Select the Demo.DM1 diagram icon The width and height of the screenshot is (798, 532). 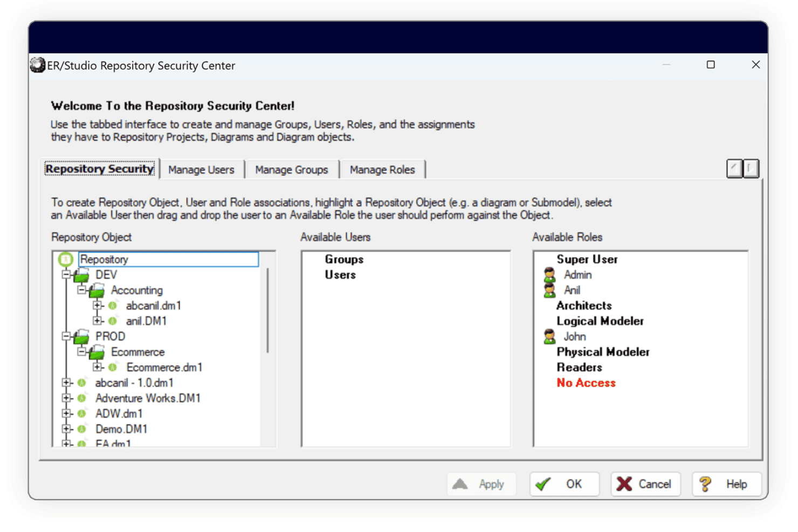[x=82, y=429]
